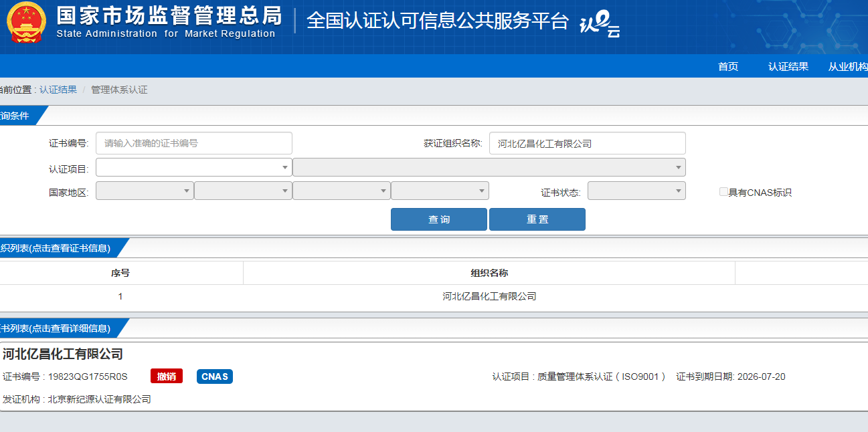Open the second 国家地区 dropdown
868x432 pixels.
coord(243,191)
